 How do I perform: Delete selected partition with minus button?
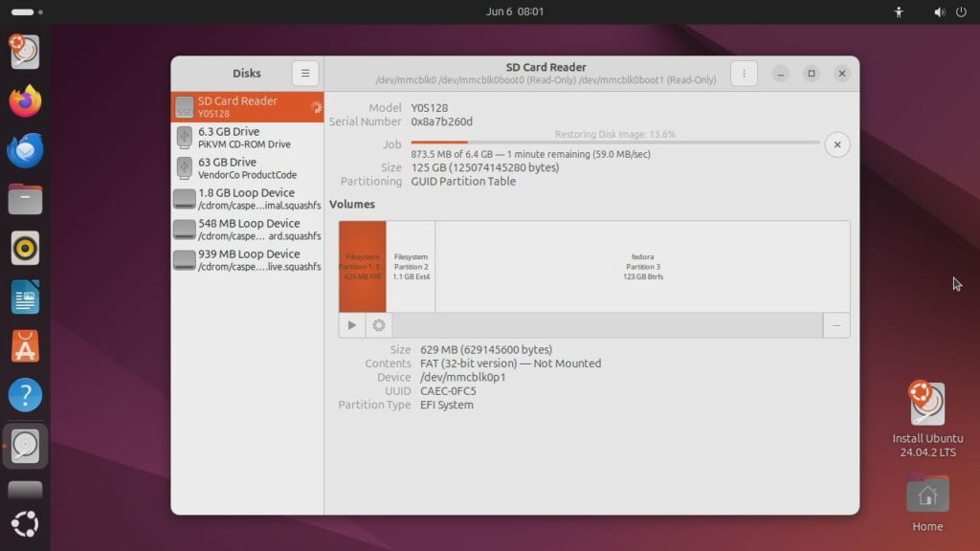pos(836,325)
